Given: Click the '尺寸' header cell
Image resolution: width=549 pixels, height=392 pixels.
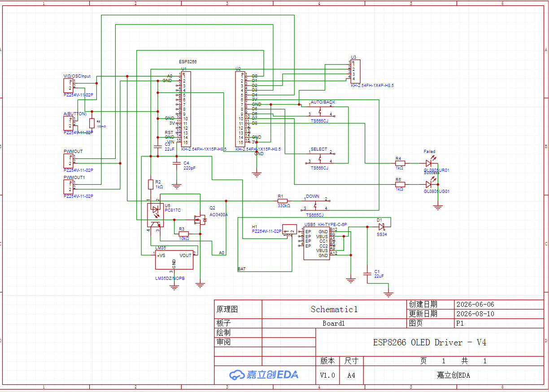Looking at the screenshot, I should click(x=351, y=361).
